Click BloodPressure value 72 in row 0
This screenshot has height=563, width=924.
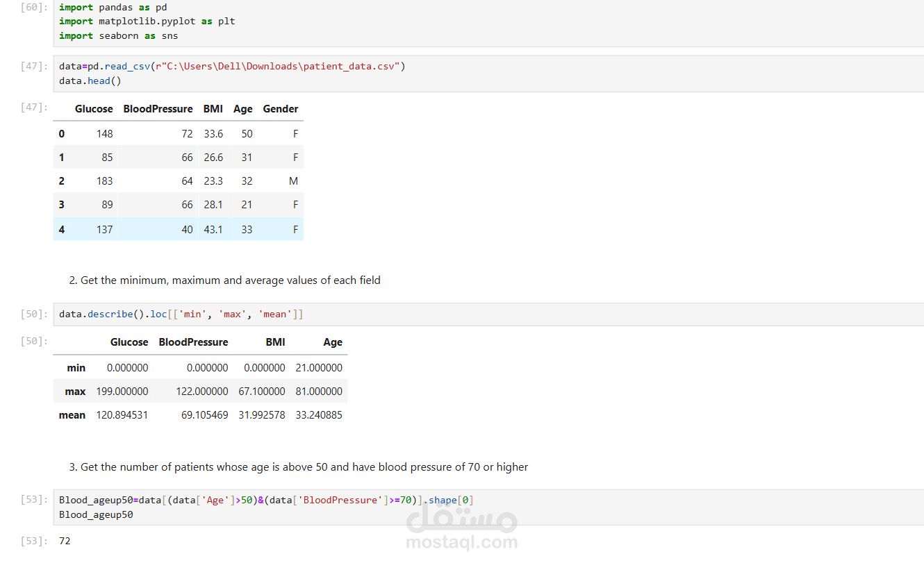(x=187, y=134)
